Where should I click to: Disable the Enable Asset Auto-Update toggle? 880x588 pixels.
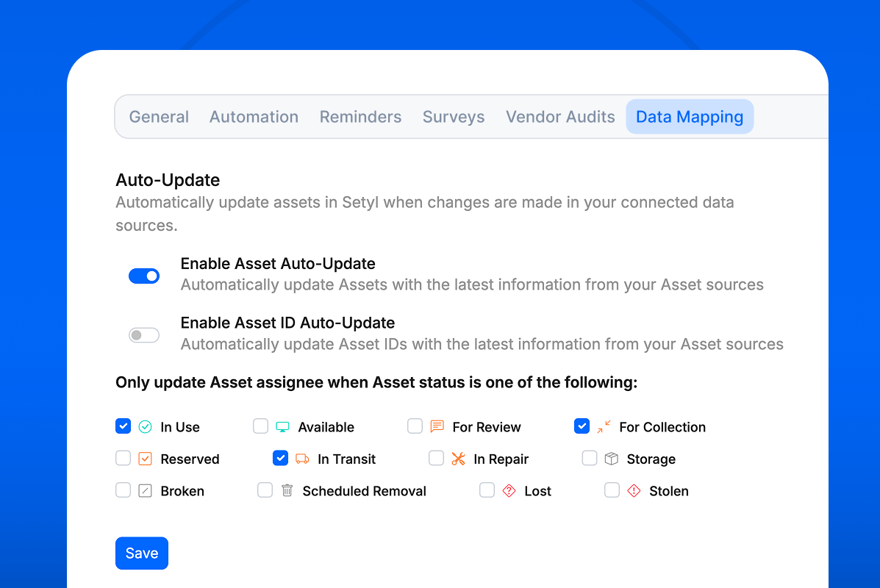pos(144,276)
